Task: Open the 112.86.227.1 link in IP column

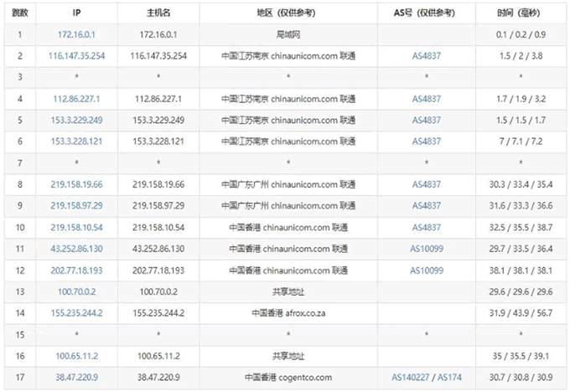Action: point(76,98)
